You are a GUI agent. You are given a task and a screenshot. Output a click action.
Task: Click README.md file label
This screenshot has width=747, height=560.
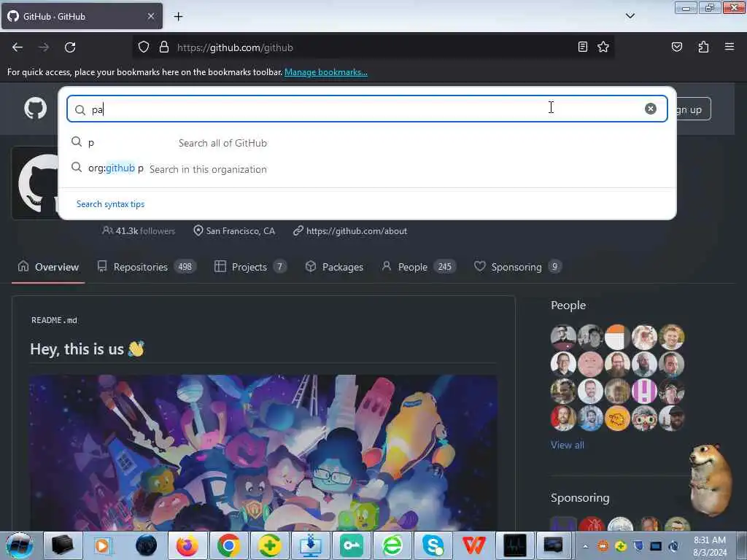[x=54, y=320]
